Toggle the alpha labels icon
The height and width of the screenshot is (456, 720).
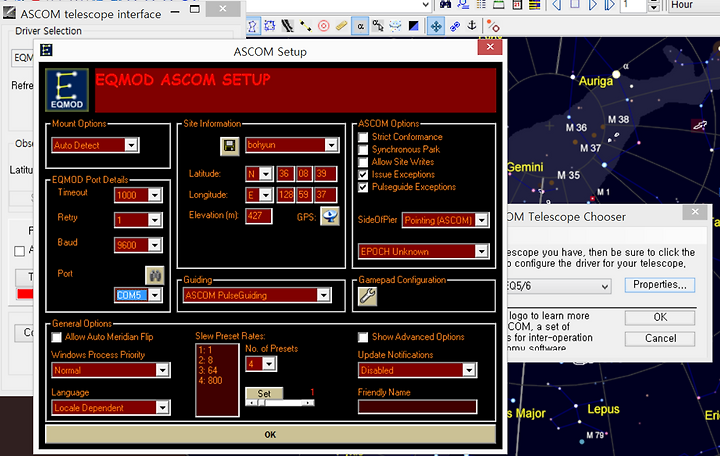tap(360, 26)
